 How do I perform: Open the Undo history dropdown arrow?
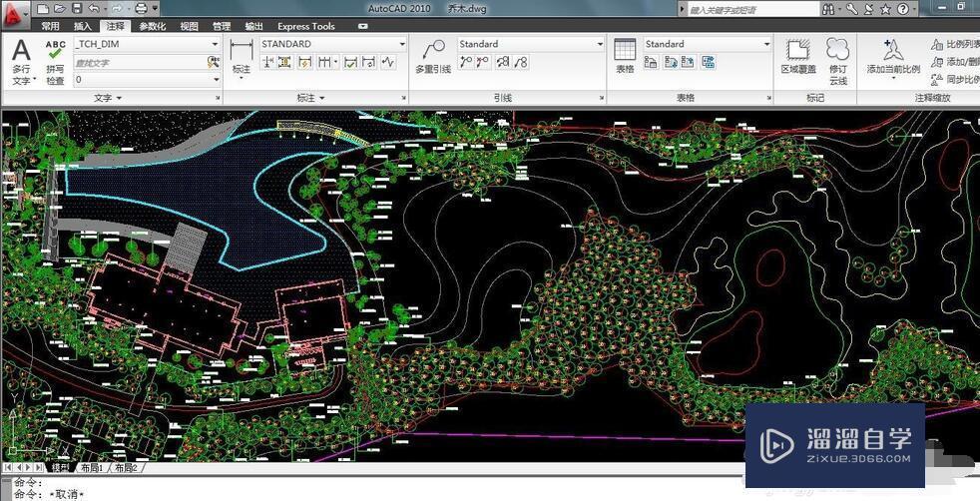[x=104, y=9]
